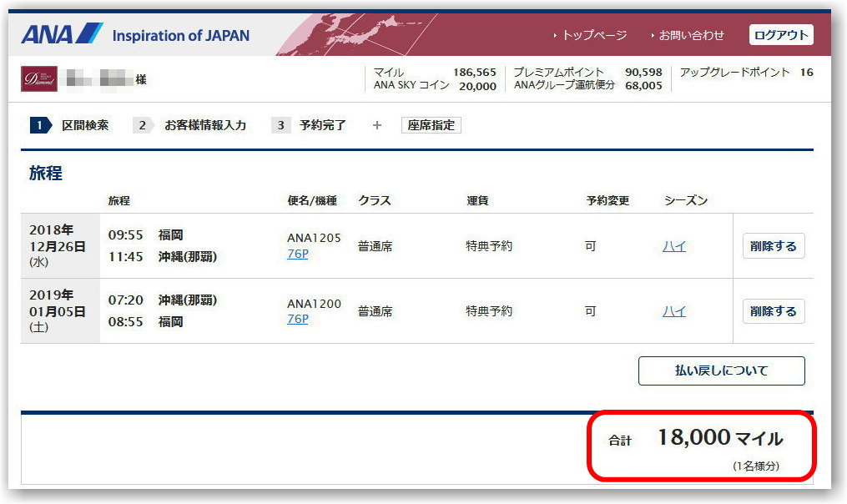Click the 予約変更 column header
The width and height of the screenshot is (847, 504).
click(608, 201)
